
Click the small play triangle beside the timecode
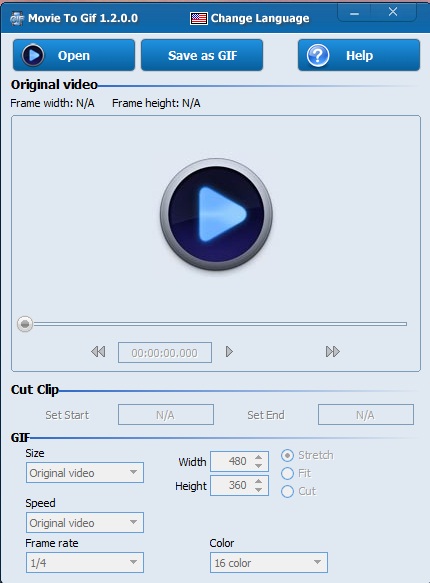tap(229, 352)
